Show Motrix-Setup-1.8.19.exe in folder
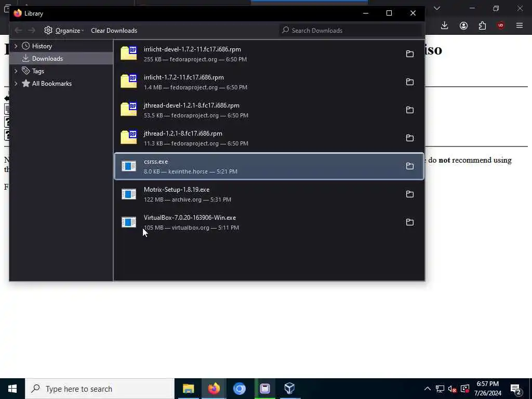 pos(409,194)
